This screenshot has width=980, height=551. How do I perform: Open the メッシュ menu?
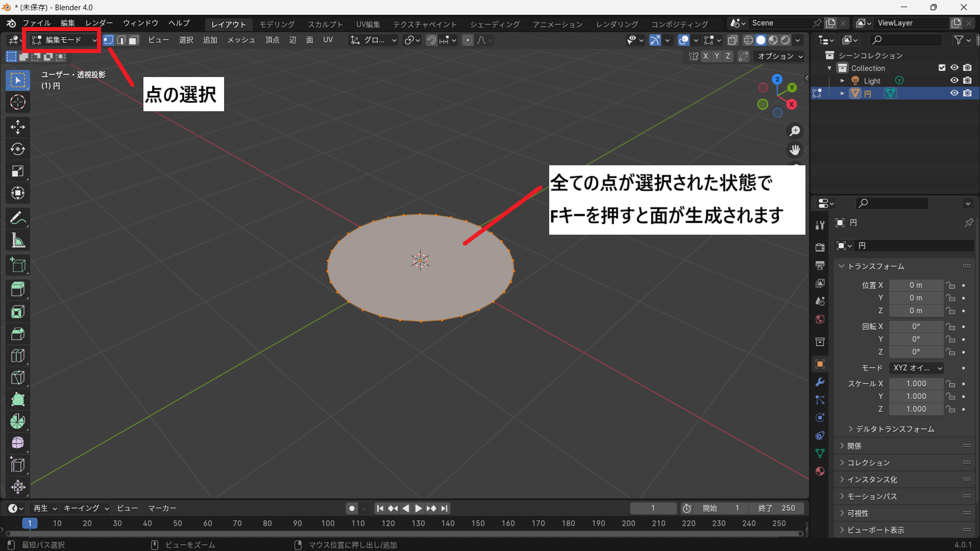coord(241,40)
